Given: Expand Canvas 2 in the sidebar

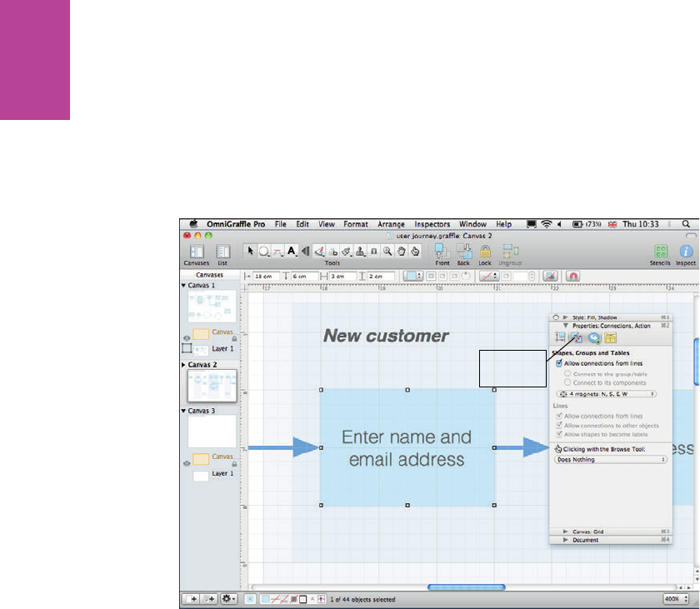Looking at the screenshot, I should (x=183, y=365).
